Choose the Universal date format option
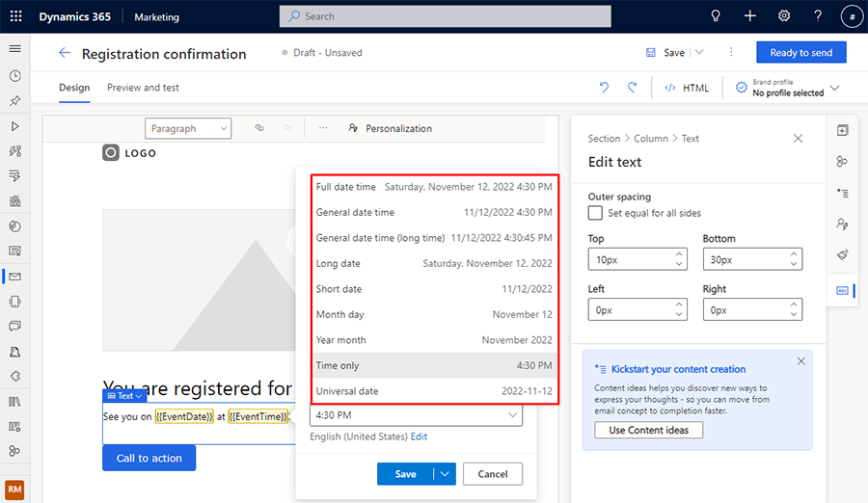The image size is (868, 503). 434,390
